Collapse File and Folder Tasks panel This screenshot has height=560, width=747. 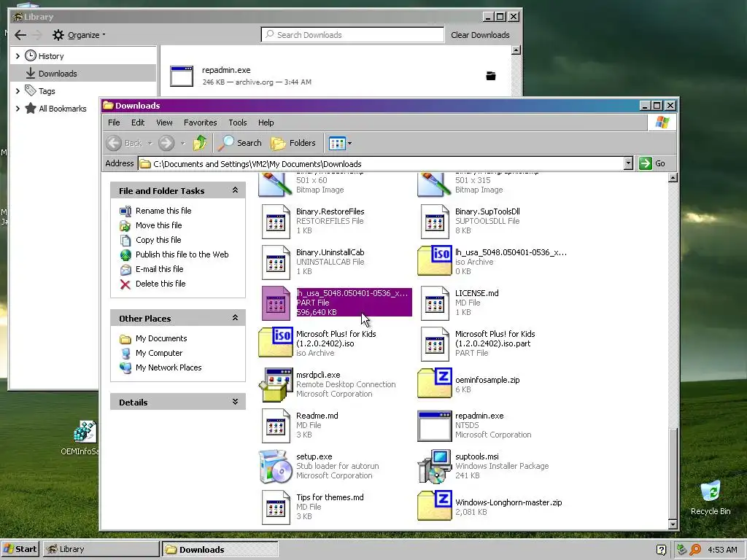pos(235,190)
